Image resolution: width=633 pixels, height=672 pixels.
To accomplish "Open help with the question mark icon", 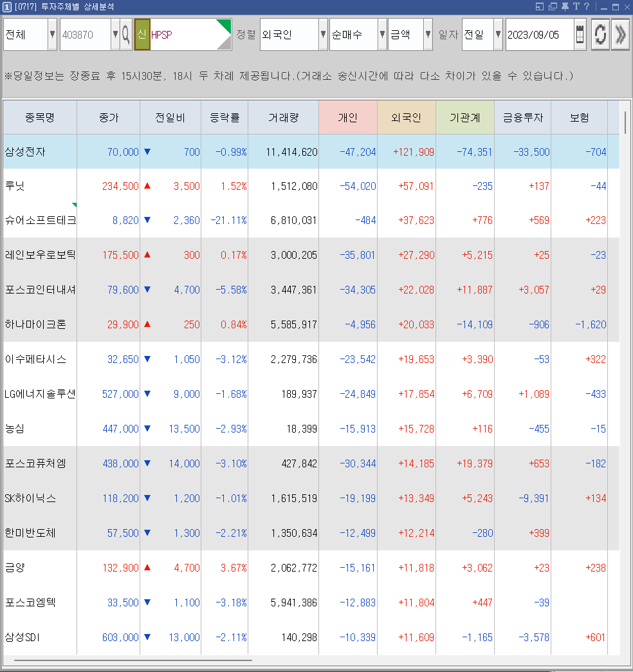I will pos(587,6).
